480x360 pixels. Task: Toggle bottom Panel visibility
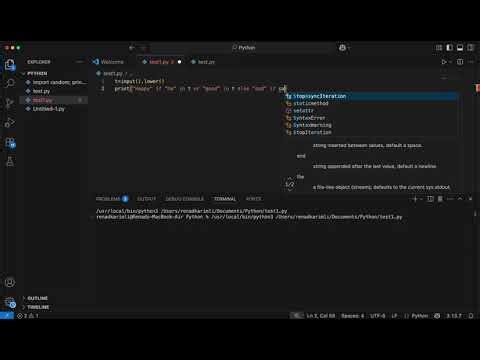(460, 48)
